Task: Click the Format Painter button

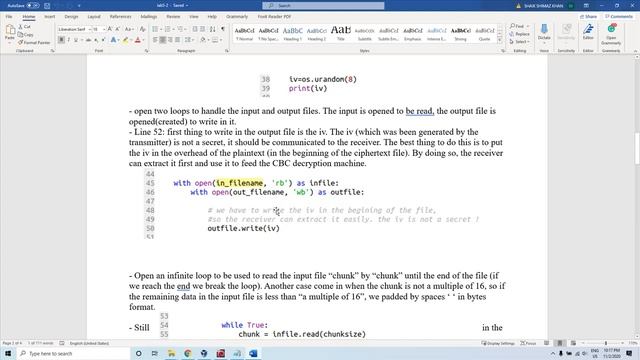Action: (34, 42)
